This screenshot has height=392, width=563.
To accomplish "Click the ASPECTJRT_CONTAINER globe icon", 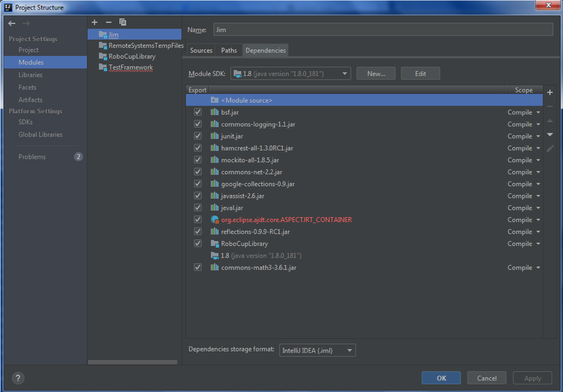I will 215,220.
